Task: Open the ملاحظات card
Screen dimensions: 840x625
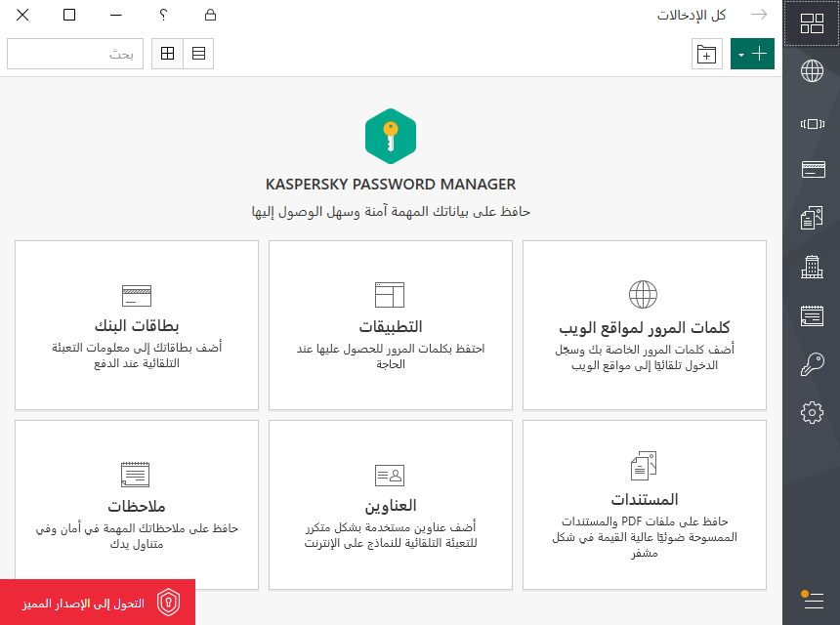Action: 137,505
